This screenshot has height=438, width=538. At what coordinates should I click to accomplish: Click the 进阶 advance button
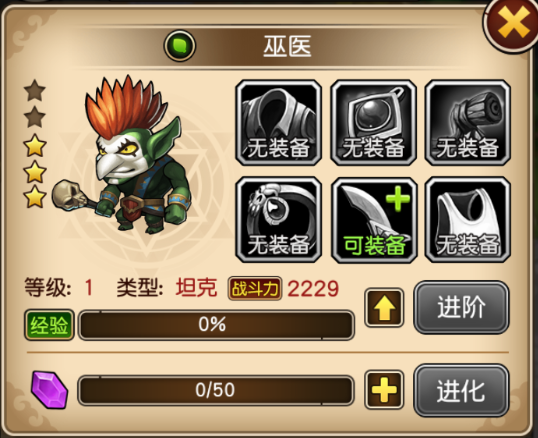[x=461, y=307]
